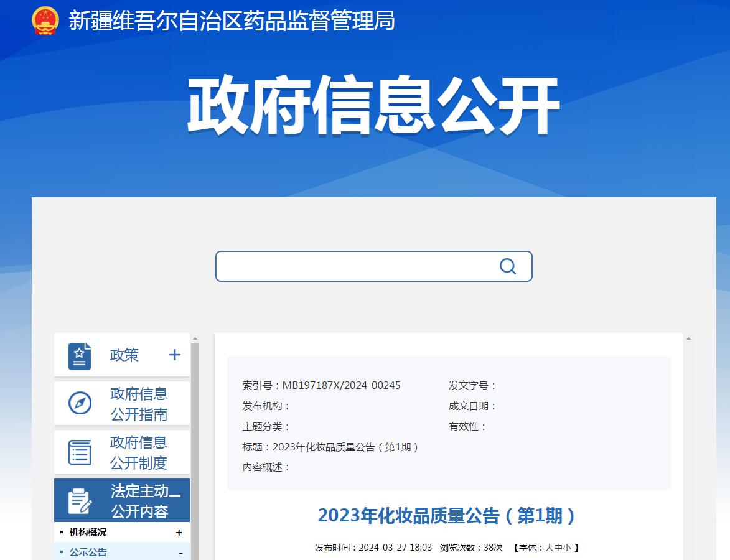
Task: Open the 政府信息公开指南 menu item
Action: click(139, 404)
